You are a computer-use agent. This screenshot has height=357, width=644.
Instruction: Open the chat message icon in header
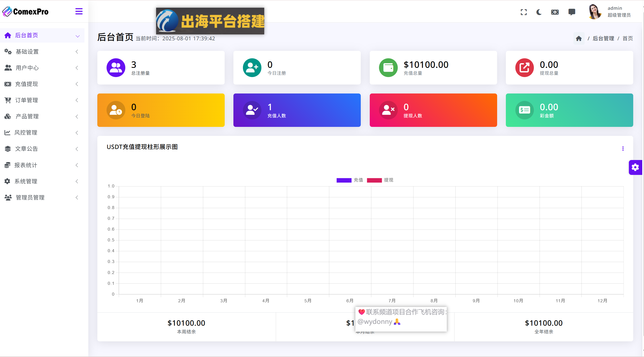tap(572, 12)
